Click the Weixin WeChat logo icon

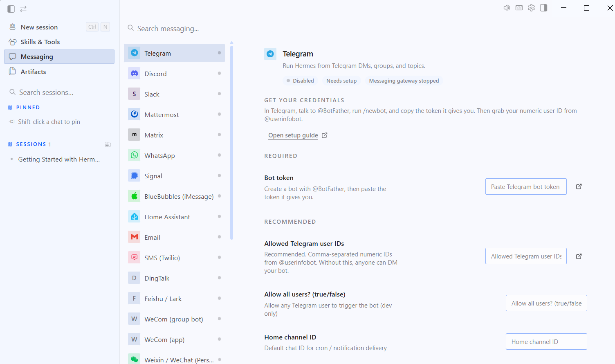point(134,359)
